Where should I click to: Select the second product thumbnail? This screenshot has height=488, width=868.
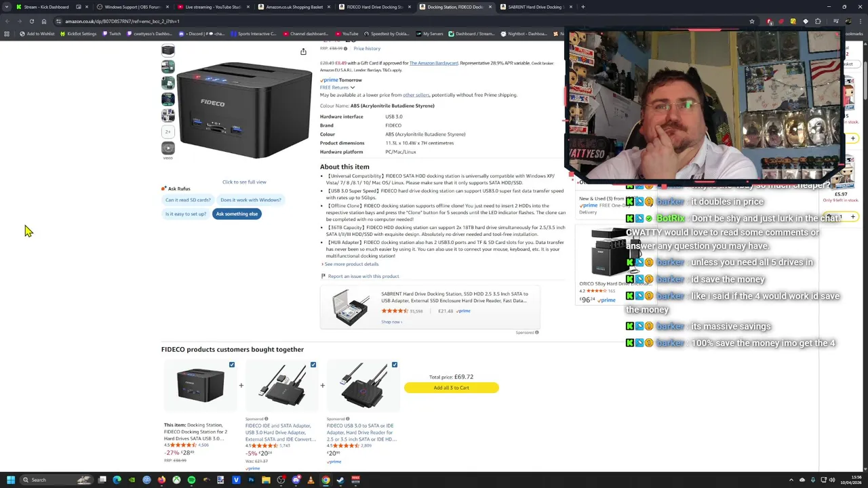click(168, 66)
